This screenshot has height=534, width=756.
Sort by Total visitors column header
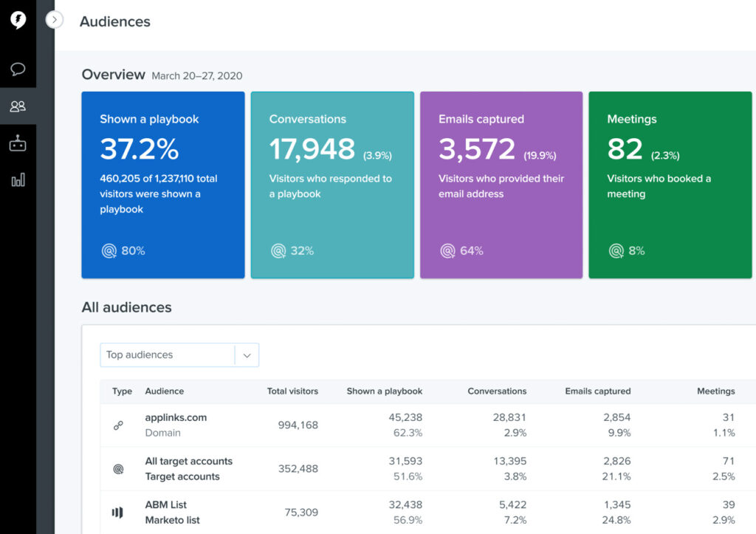click(292, 391)
